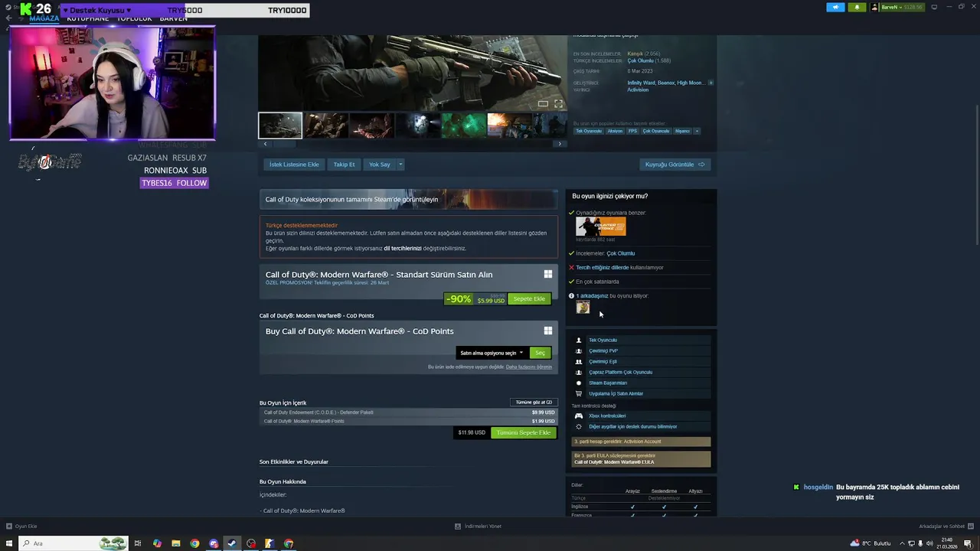Image resolution: width=980 pixels, height=551 pixels.
Task: Click the Yok Say button
Action: (380, 165)
